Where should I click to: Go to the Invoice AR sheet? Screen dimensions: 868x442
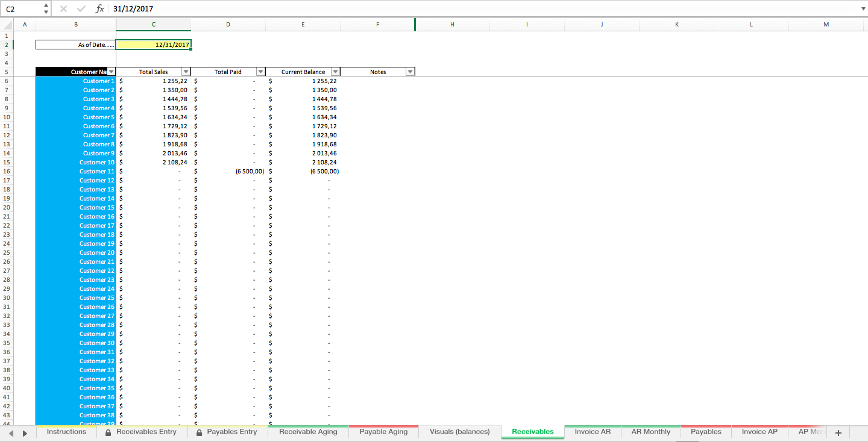point(591,432)
